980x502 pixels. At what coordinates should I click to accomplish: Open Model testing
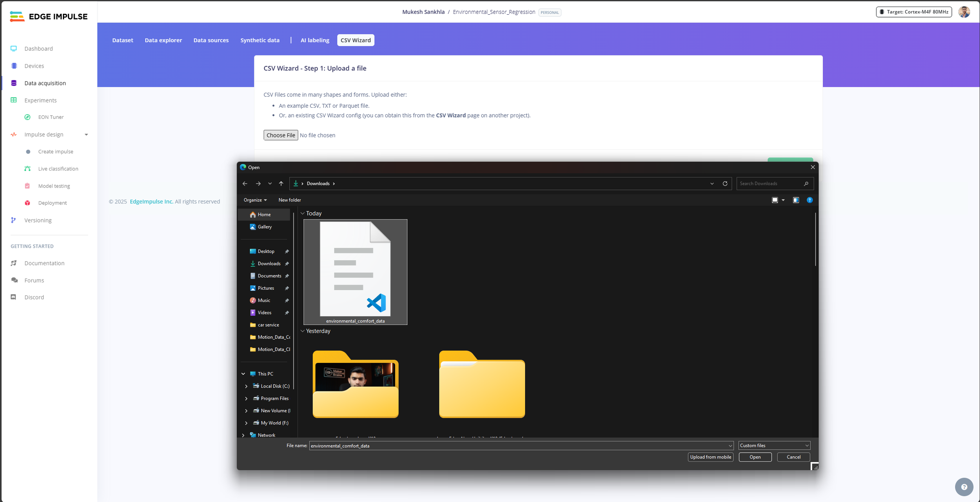pyautogui.click(x=54, y=186)
